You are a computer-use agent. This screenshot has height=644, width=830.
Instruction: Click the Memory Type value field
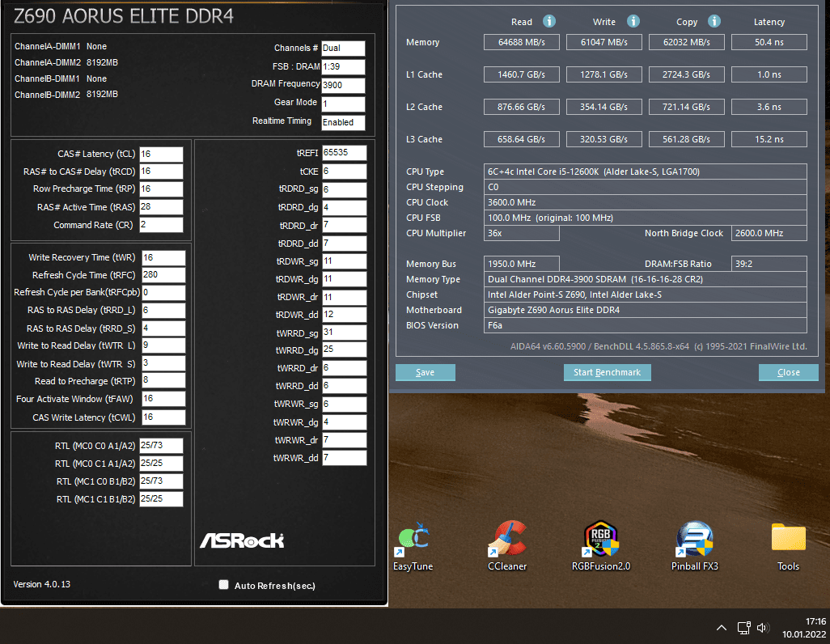click(x=646, y=279)
